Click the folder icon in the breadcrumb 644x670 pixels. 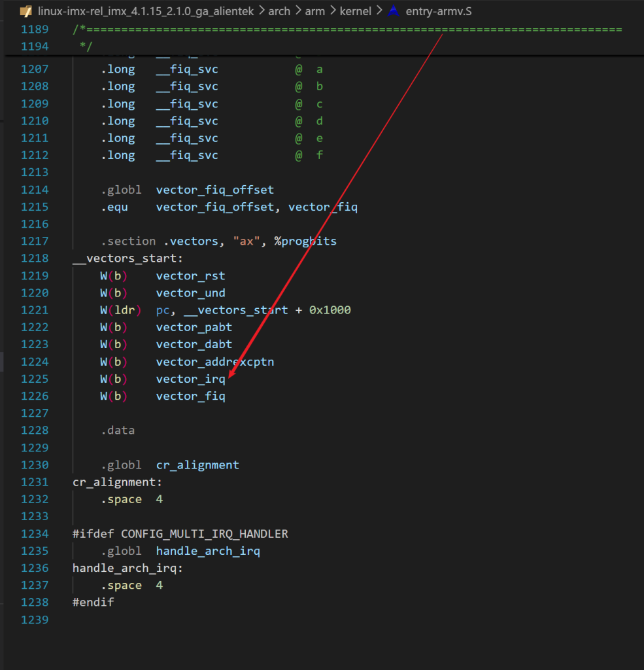click(26, 11)
